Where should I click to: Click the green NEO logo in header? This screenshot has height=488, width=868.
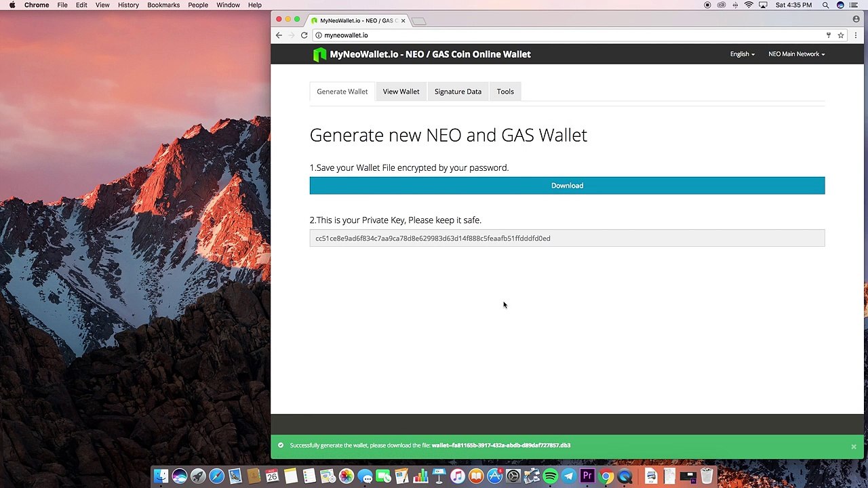click(319, 55)
